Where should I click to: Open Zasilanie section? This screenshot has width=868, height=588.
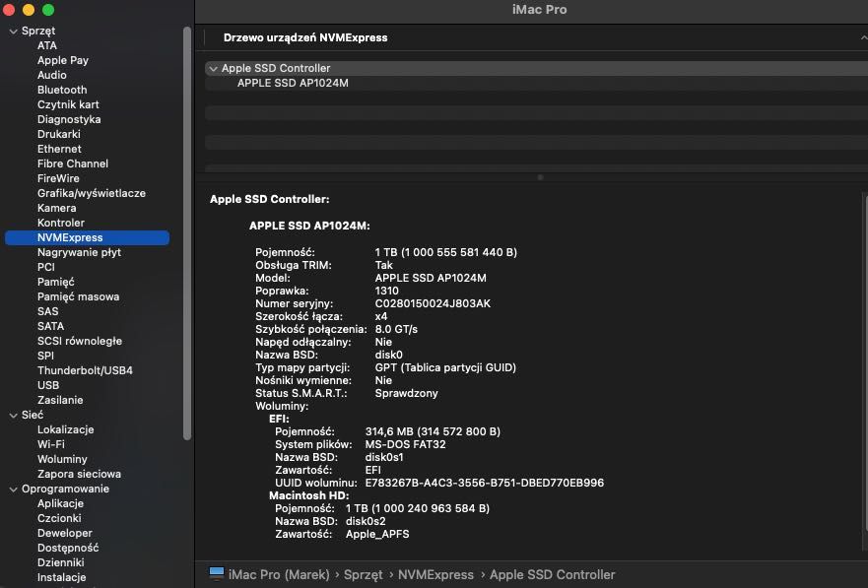(x=60, y=400)
